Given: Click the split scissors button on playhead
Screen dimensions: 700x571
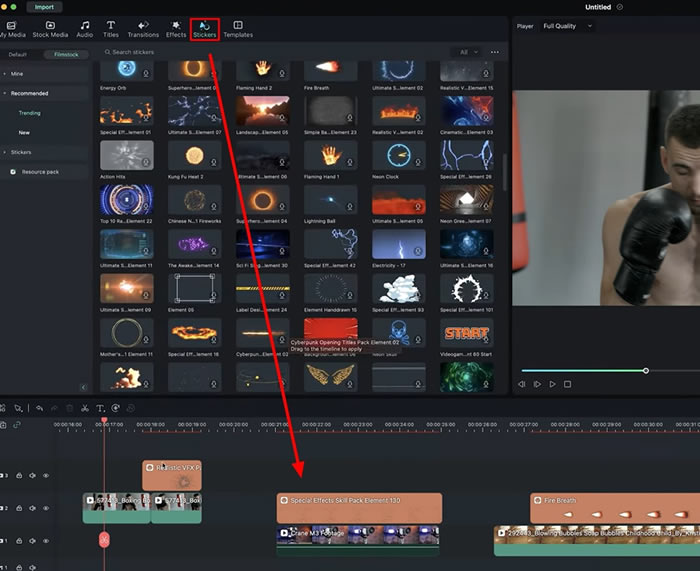Looking at the screenshot, I should tap(104, 540).
